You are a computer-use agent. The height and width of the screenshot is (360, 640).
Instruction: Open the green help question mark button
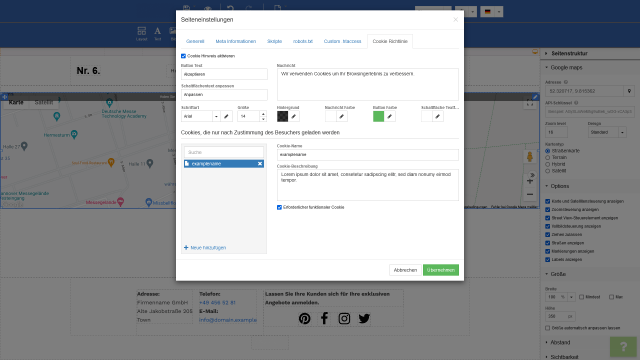pos(623,347)
